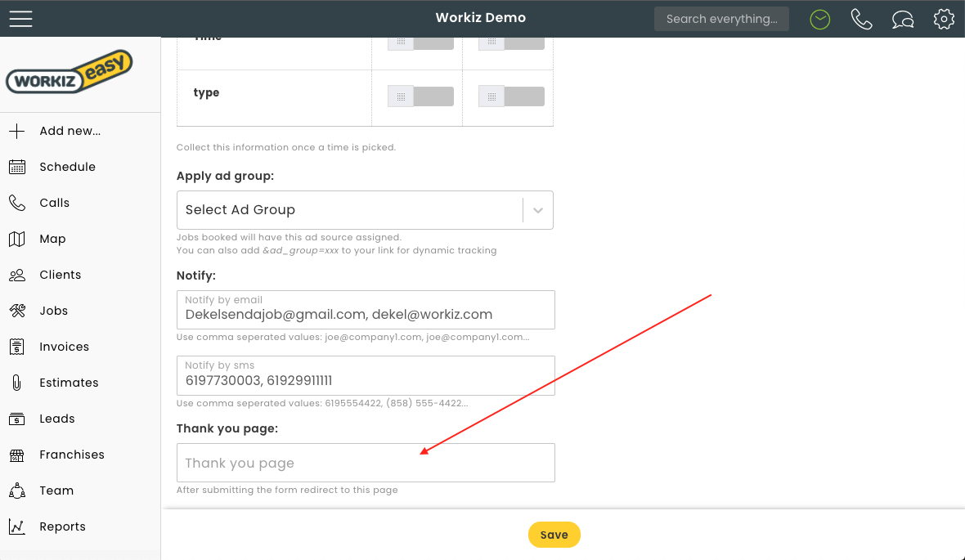Screen dimensions: 965x560
Task: Click the Map icon in sidebar
Action: point(17,239)
